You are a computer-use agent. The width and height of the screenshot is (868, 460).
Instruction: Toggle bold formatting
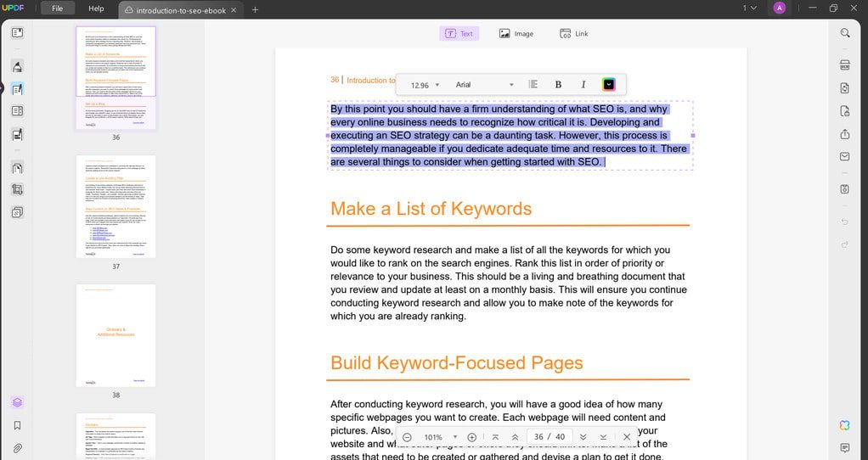point(558,85)
